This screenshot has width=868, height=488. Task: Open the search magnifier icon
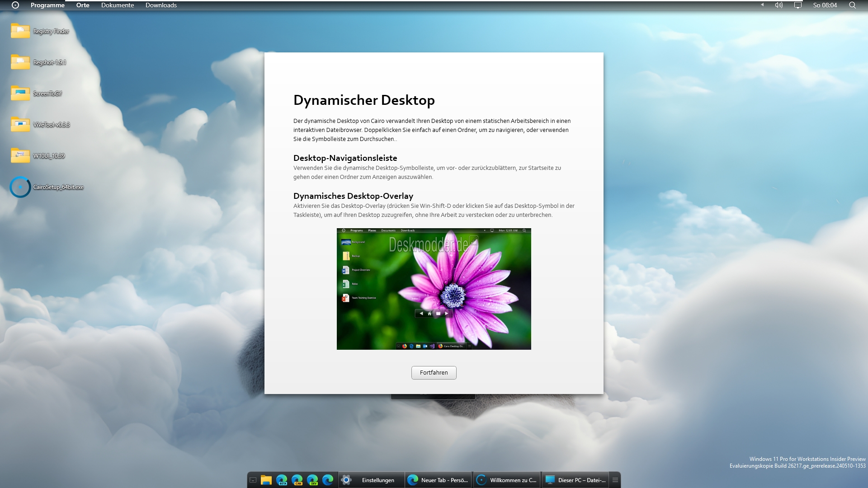tap(852, 5)
